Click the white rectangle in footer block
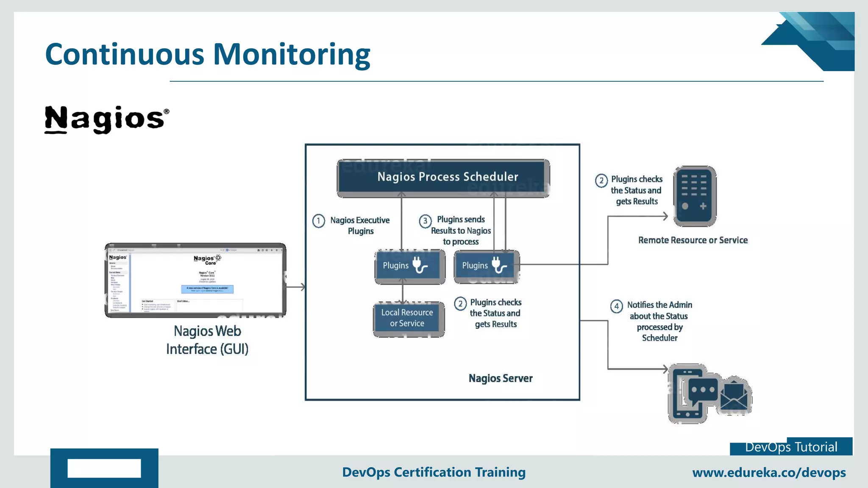The height and width of the screenshot is (488, 868). 104,468
